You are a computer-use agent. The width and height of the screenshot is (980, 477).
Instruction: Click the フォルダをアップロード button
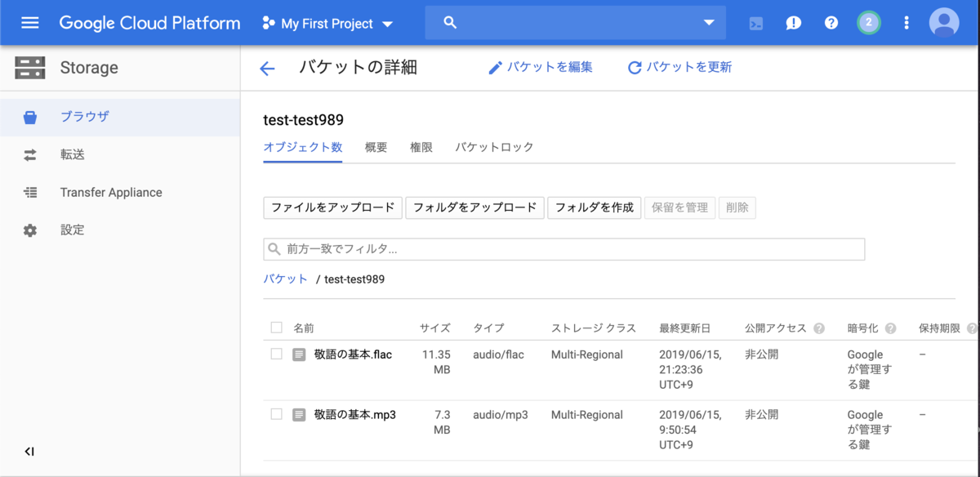tap(474, 207)
